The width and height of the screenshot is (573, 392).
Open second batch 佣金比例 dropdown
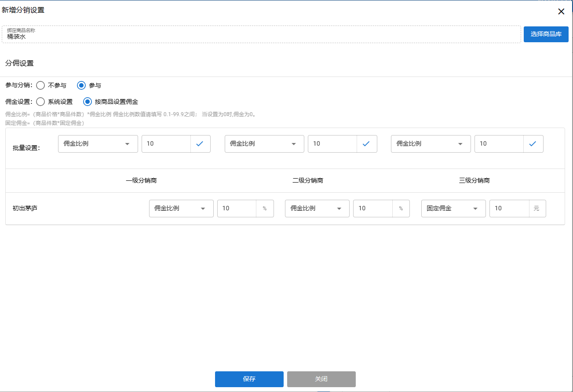pyautogui.click(x=264, y=144)
